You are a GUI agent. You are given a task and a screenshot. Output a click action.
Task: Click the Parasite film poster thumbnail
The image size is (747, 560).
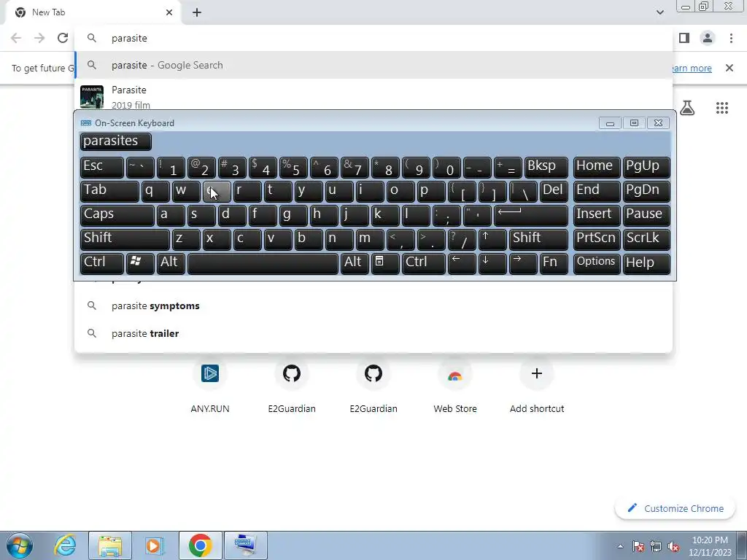tap(91, 97)
